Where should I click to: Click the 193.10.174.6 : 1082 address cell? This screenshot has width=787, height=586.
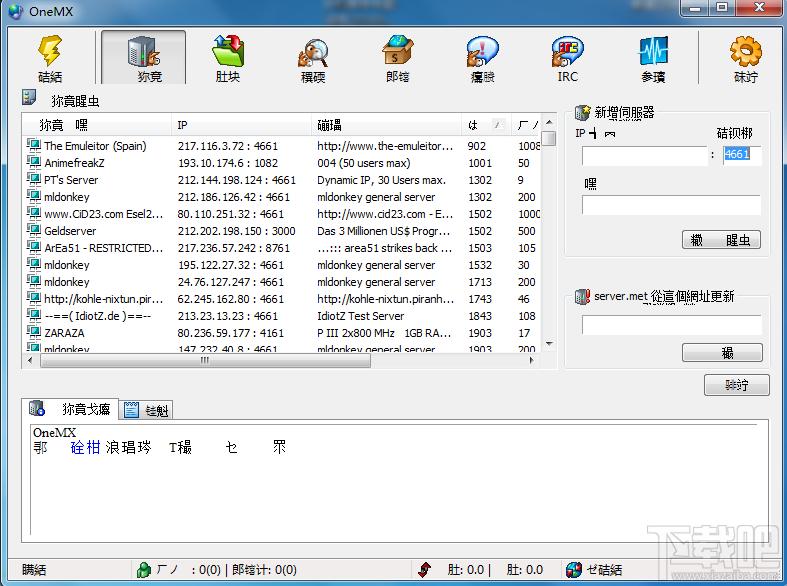pyautogui.click(x=228, y=163)
